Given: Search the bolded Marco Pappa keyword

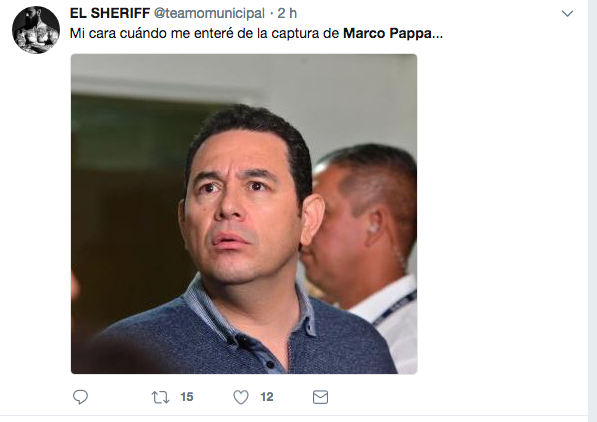Looking at the screenshot, I should click(387, 34).
